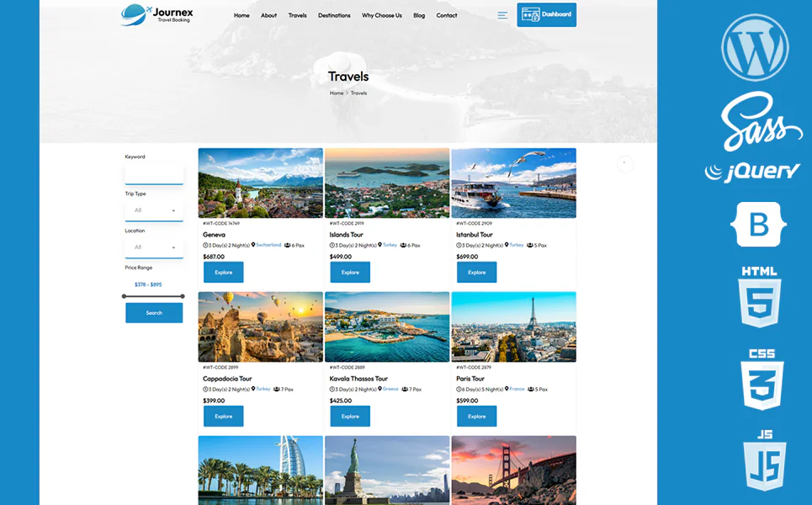812x505 pixels.
Task: Click the Journex globe logo icon
Action: click(135, 13)
